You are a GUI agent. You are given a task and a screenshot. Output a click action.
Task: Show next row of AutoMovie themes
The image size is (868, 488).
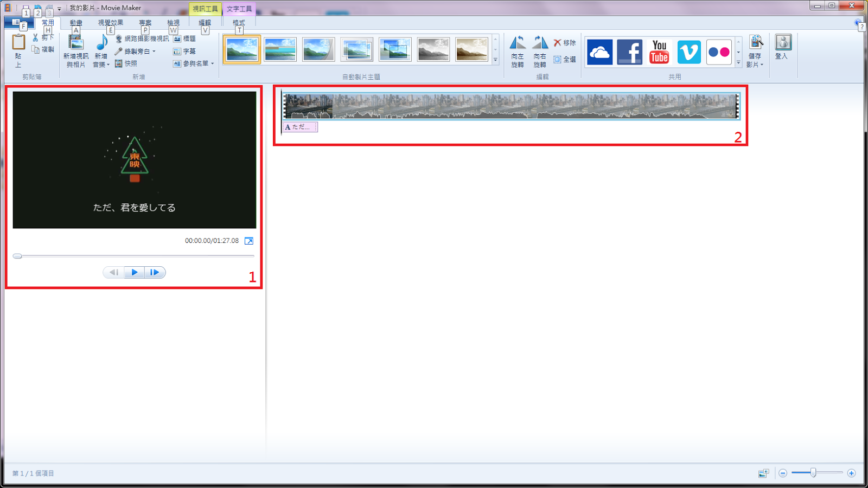[x=495, y=49]
